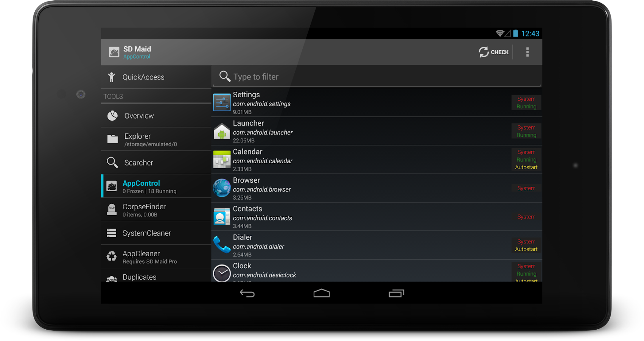
Task: Select the Settings app name
Action: point(246,95)
